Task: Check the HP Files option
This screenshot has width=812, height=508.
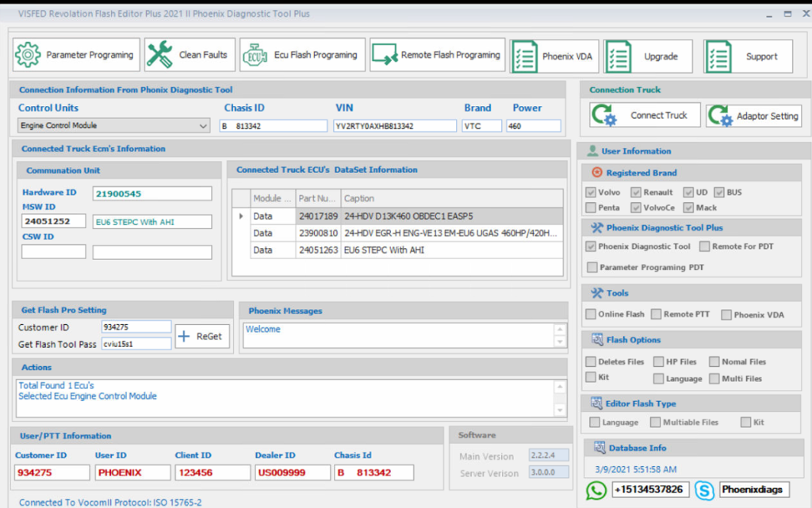Action: click(658, 361)
